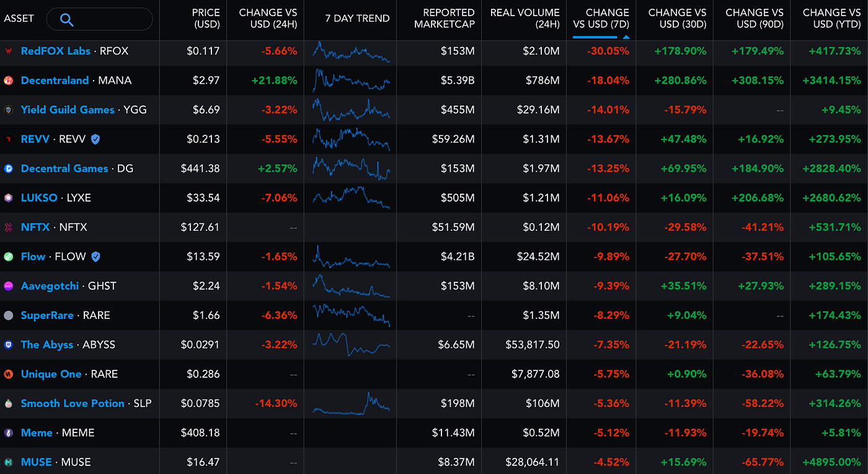Click the Decentraland MANA logo
The width and height of the screenshot is (868, 474).
8,80
